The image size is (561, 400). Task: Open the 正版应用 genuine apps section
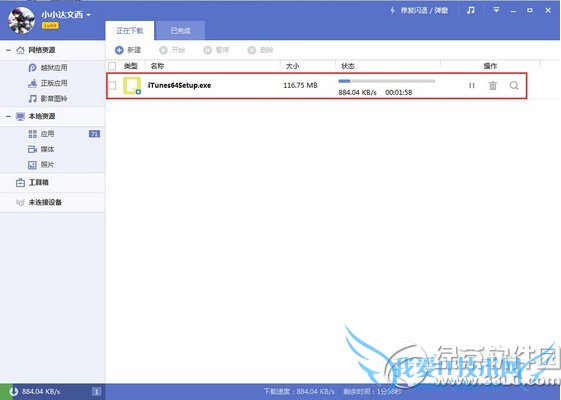tap(48, 83)
